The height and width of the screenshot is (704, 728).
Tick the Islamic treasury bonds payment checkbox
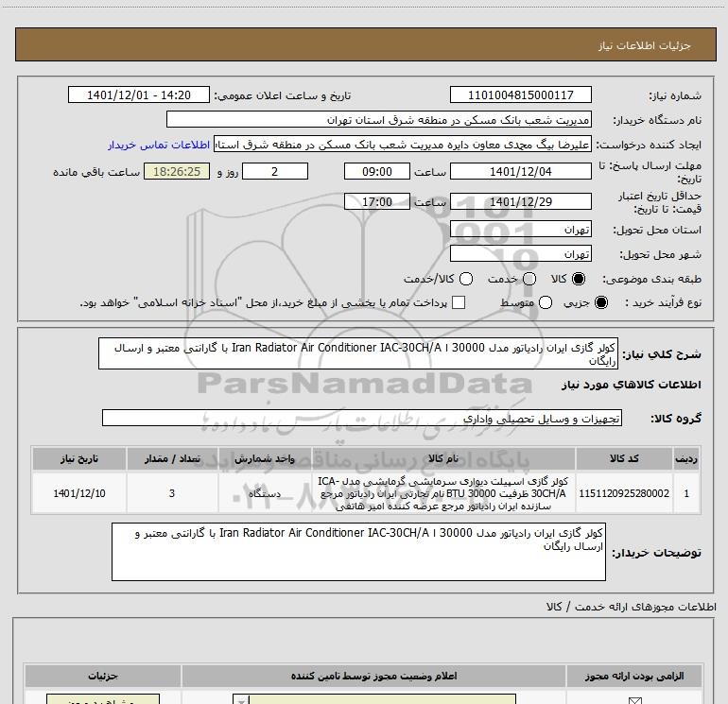459,302
